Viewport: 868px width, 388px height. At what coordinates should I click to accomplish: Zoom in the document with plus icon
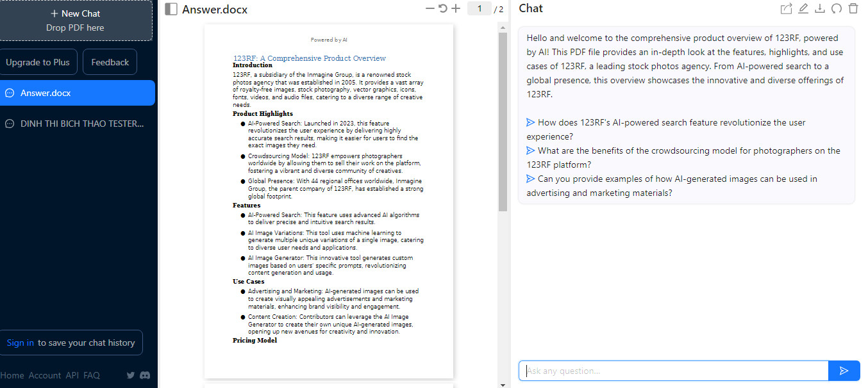456,8
